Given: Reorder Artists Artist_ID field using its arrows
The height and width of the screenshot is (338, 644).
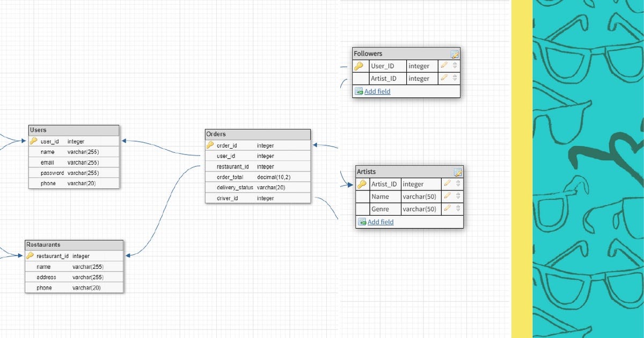Looking at the screenshot, I should point(458,183).
